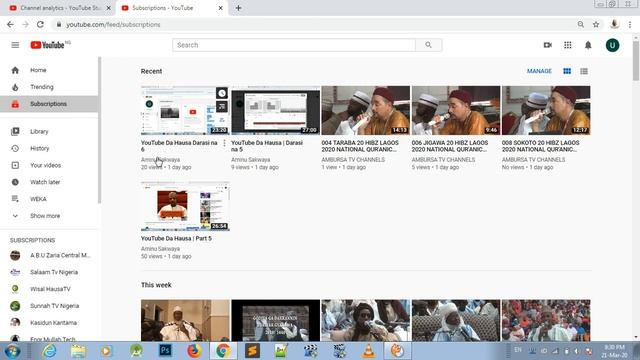This screenshot has width=640, height=360.
Task: Open Chrome's three-dot menu
Action: tap(630, 24)
